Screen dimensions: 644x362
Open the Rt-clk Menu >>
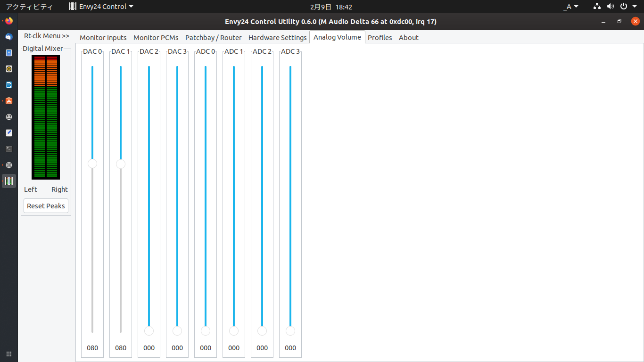[47, 36]
